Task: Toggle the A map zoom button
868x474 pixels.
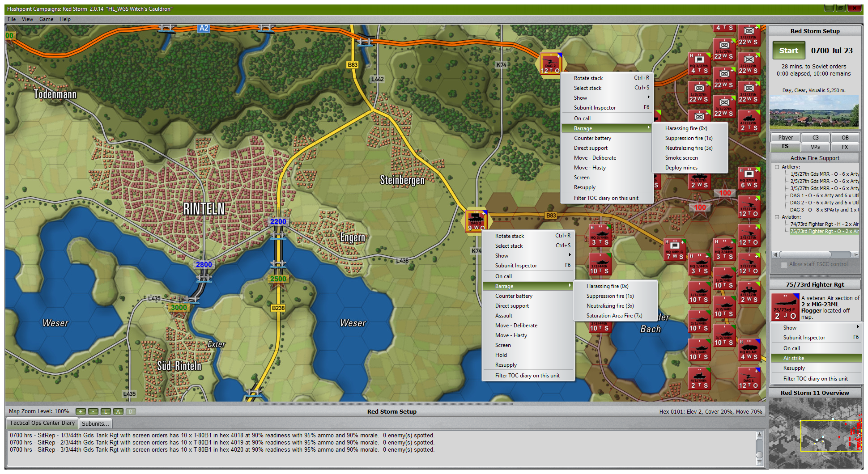Action: pos(118,411)
